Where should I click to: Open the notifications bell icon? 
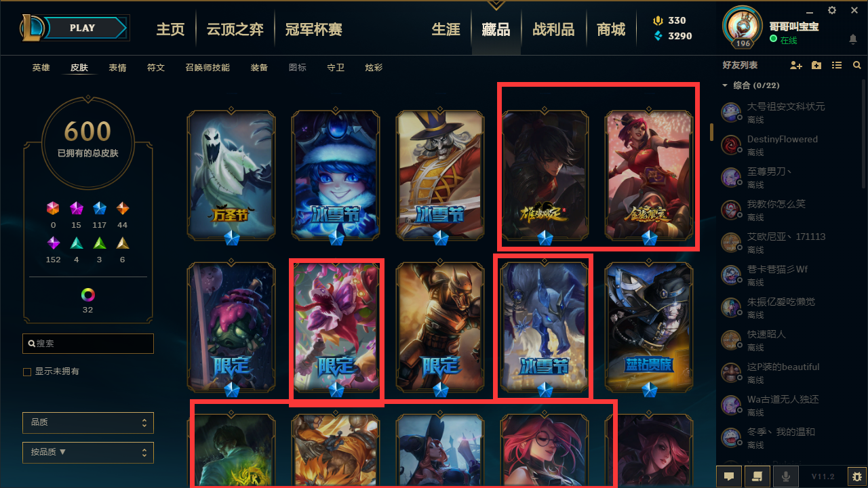pos(853,39)
